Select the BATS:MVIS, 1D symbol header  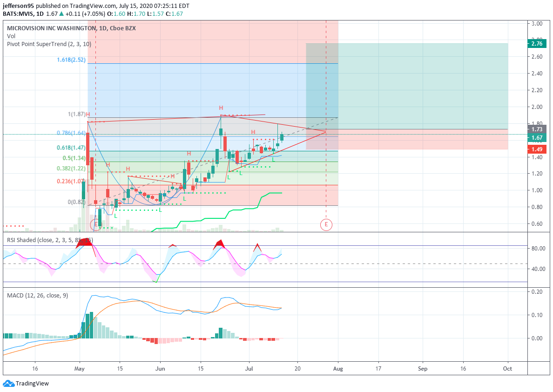(x=23, y=14)
